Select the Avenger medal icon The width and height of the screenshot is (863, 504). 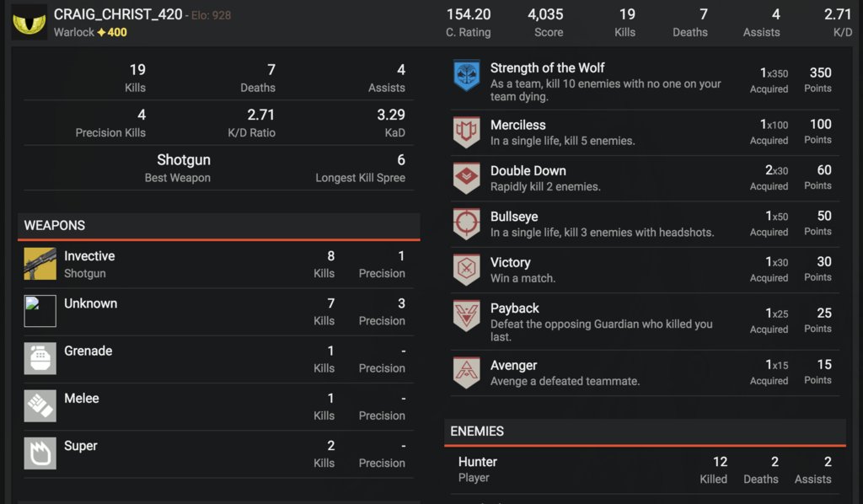tap(467, 373)
